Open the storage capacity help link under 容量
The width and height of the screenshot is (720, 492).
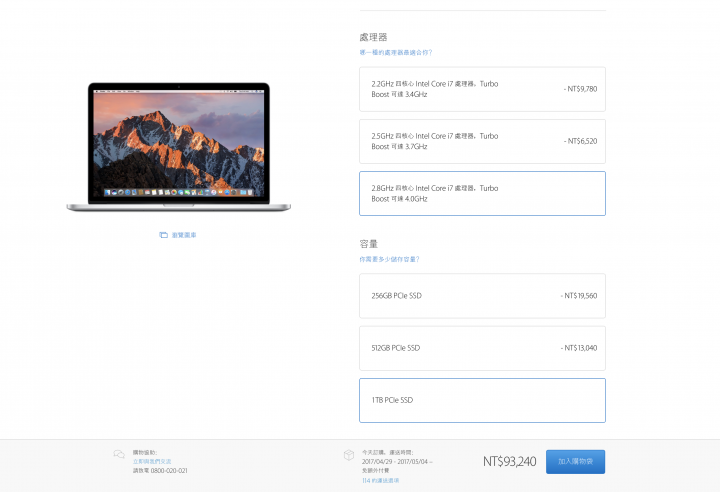click(x=389, y=259)
